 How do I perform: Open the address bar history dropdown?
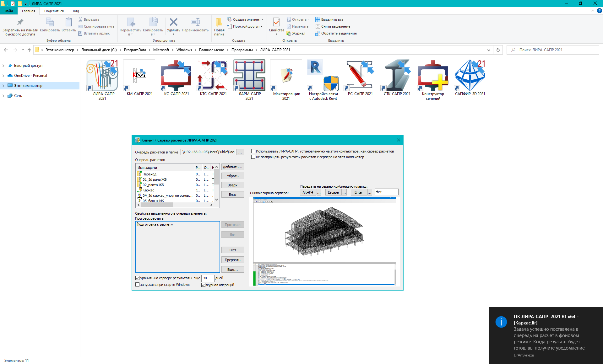[x=488, y=50]
